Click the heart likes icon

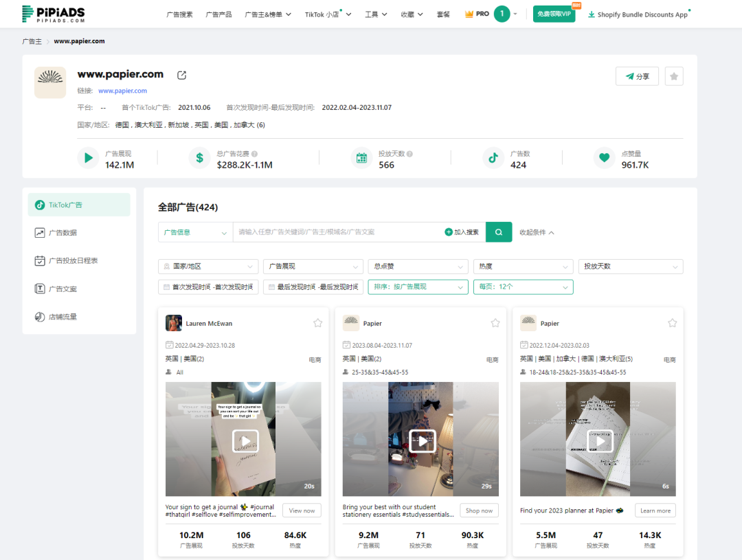605,158
